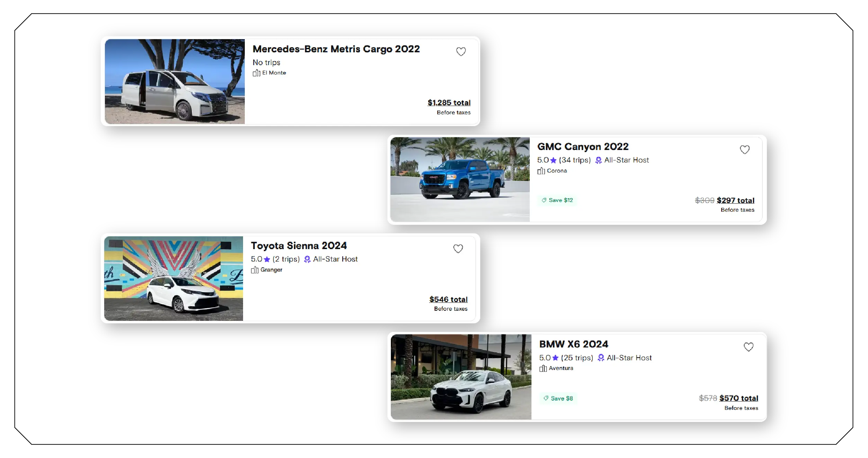This screenshot has height=458, width=868.
Task: Click the Save $8 discount tag
Action: coord(558,398)
